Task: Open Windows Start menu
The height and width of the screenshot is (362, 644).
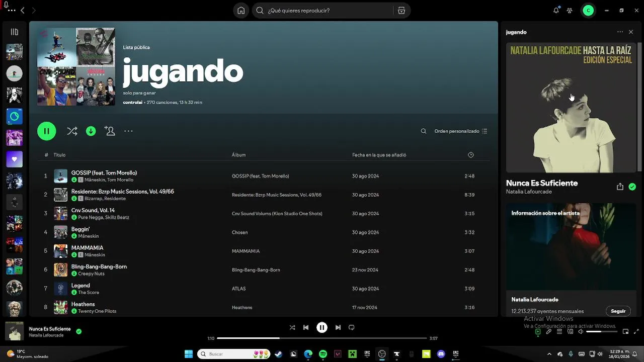Action: [x=189, y=354]
